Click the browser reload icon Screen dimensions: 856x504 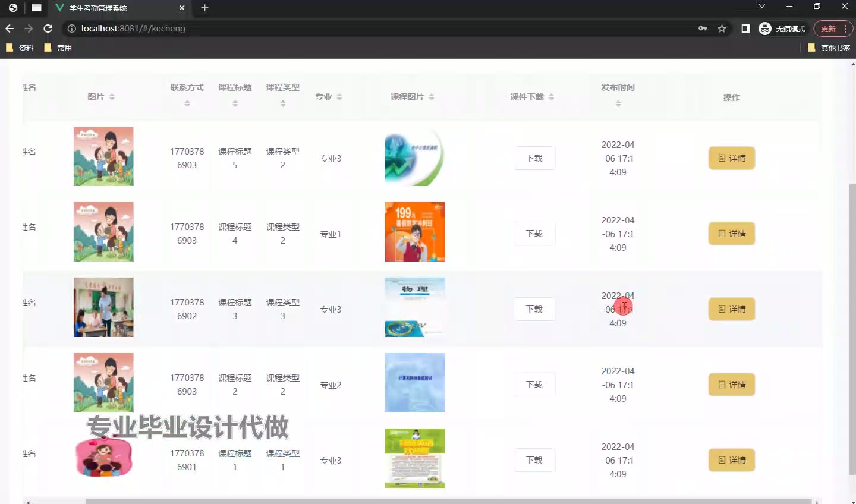(48, 29)
